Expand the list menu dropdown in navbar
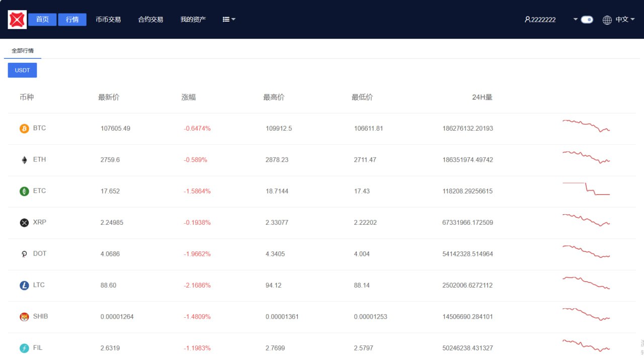The width and height of the screenshot is (644, 364). 229,20
